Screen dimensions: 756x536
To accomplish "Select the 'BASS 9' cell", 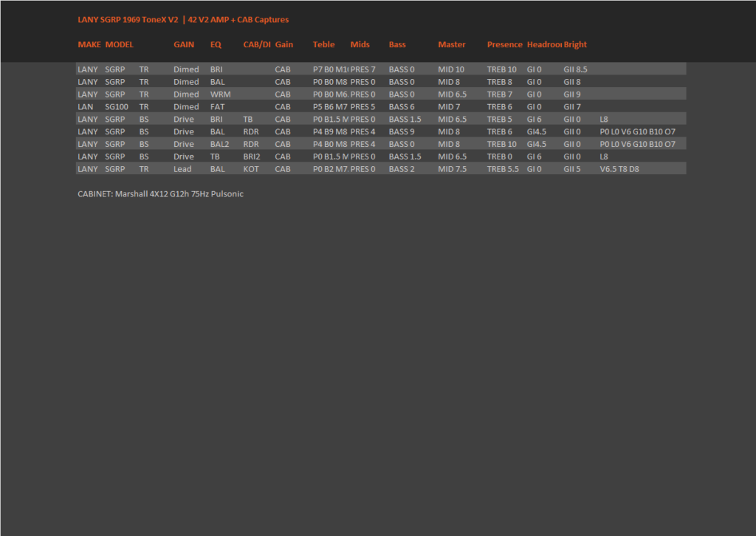I will [402, 131].
